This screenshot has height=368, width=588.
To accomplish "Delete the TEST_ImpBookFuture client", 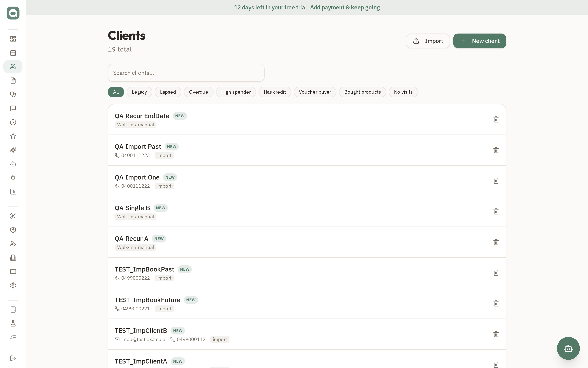I will 496,304.
